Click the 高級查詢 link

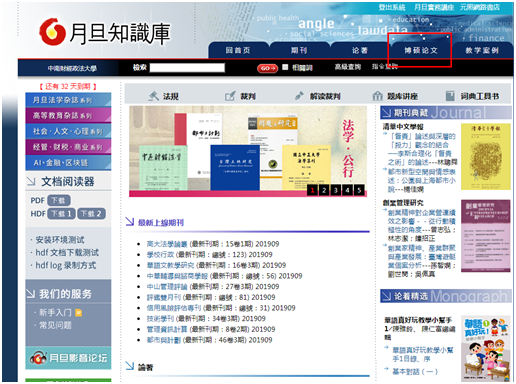pos(348,67)
